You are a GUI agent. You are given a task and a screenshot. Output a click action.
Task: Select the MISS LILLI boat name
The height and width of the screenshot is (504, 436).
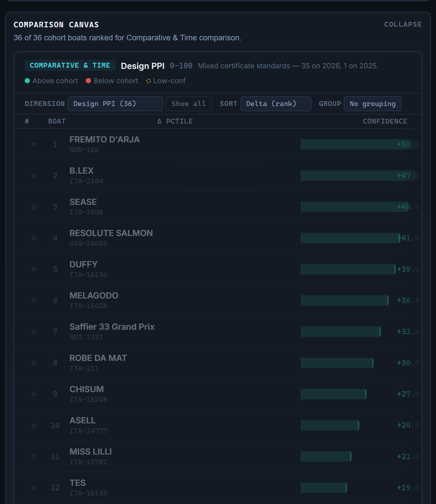pyautogui.click(x=91, y=452)
